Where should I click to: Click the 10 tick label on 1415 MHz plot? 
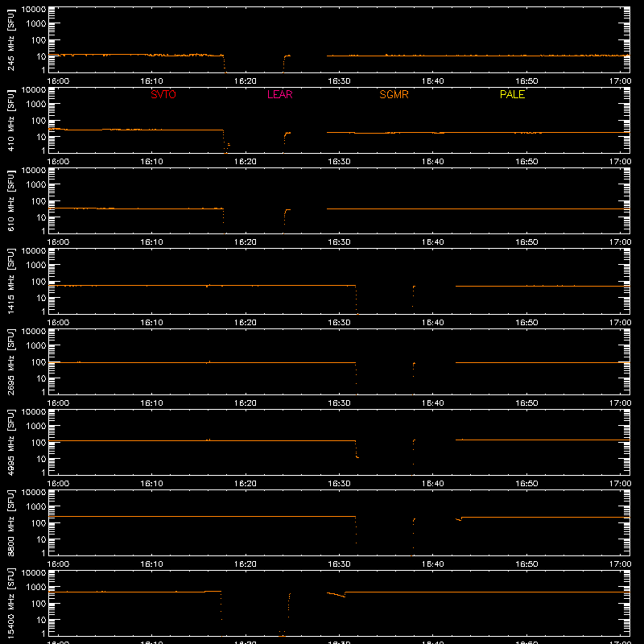coord(41,298)
